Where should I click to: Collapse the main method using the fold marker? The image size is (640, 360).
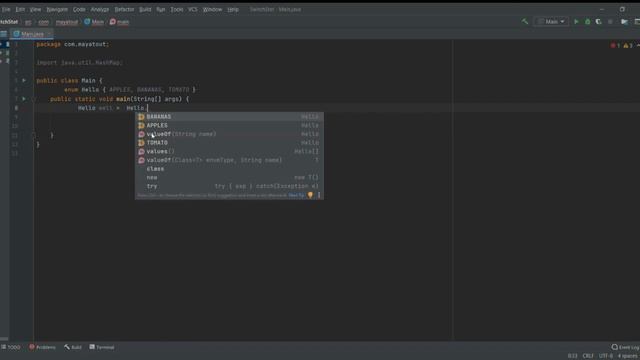pos(34,99)
